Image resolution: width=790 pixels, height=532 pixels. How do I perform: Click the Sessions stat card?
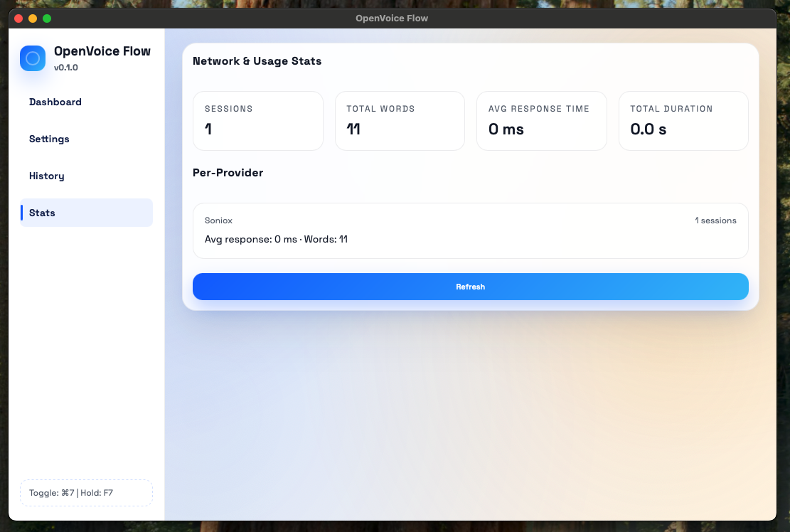(x=258, y=121)
